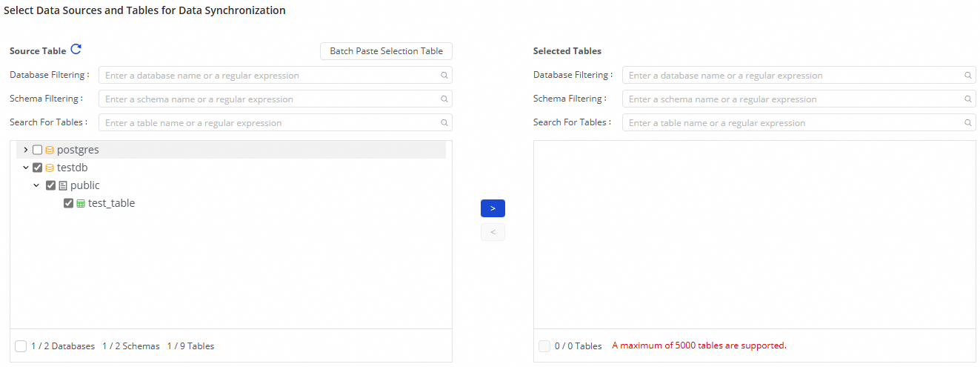Expand the postgres database node
The image size is (980, 367).
point(26,150)
